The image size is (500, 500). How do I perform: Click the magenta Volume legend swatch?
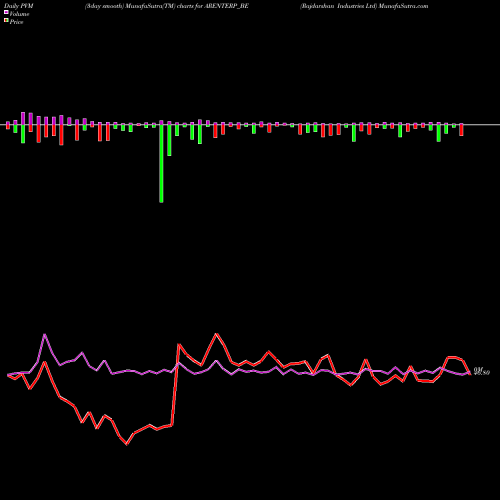point(6,12)
